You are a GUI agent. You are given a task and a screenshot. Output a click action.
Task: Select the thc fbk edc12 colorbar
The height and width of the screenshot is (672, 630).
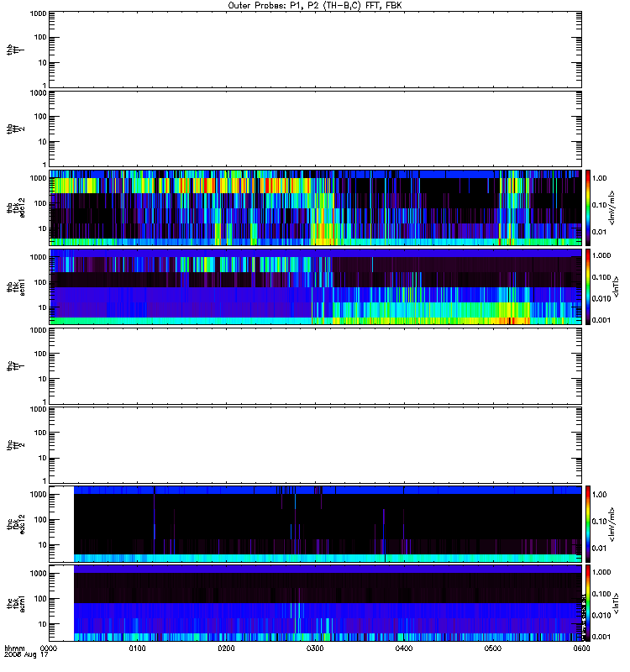point(588,524)
